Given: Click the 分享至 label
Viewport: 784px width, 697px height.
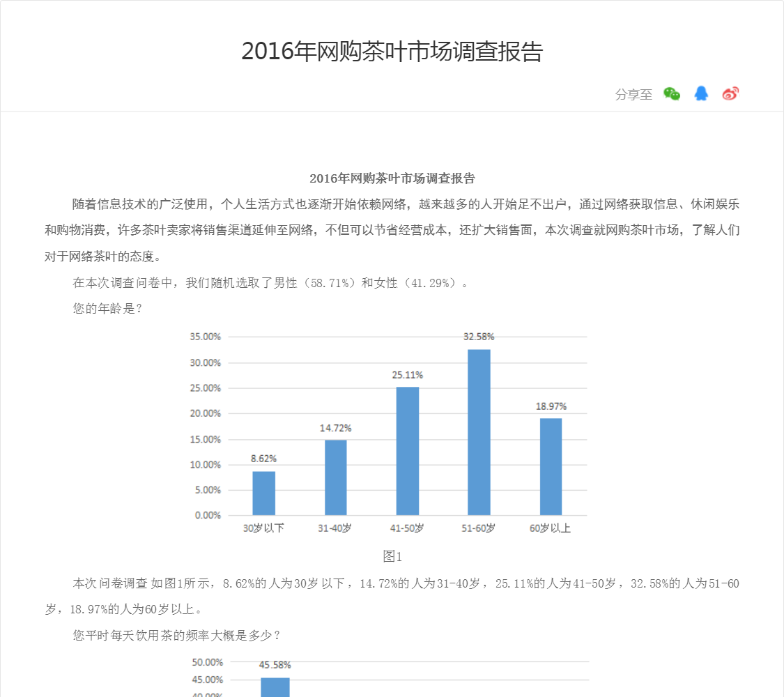Looking at the screenshot, I should click(x=633, y=95).
